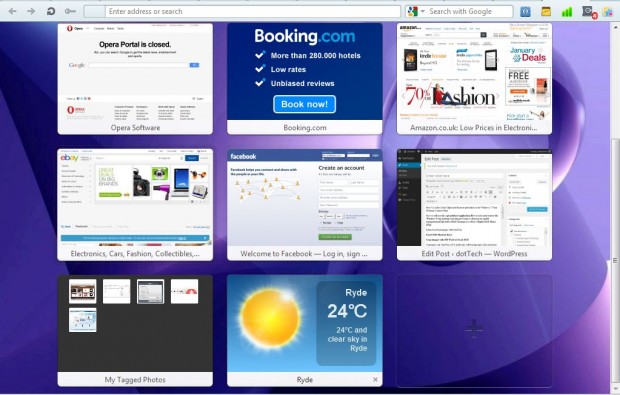
Task: Click the Search with Google box
Action: click(x=470, y=11)
